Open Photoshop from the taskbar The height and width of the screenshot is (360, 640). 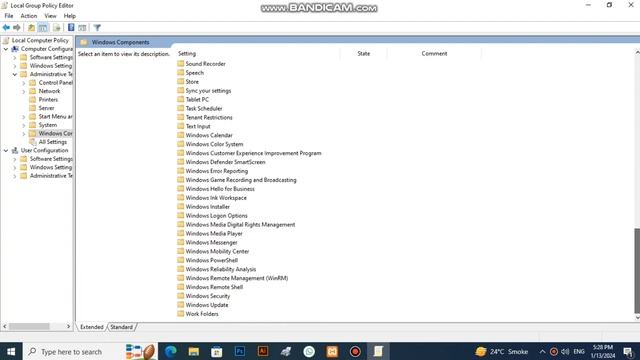(x=240, y=351)
